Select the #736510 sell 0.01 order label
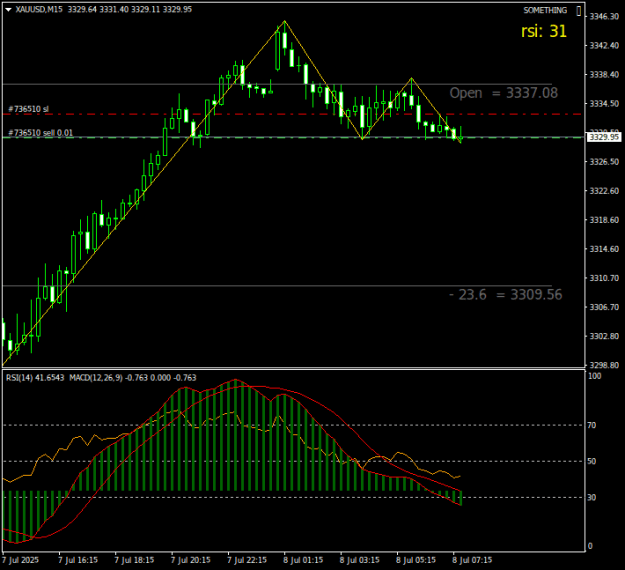The height and width of the screenshot is (570, 625). (41, 133)
